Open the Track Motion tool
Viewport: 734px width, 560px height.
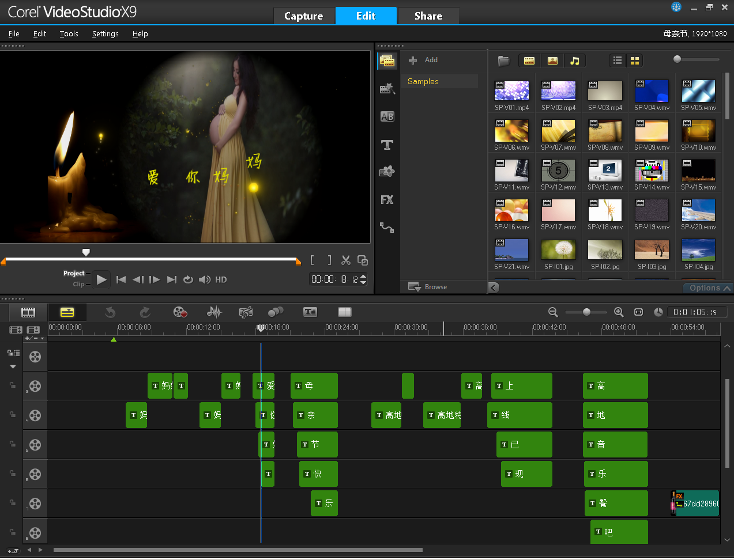pyautogui.click(x=276, y=312)
